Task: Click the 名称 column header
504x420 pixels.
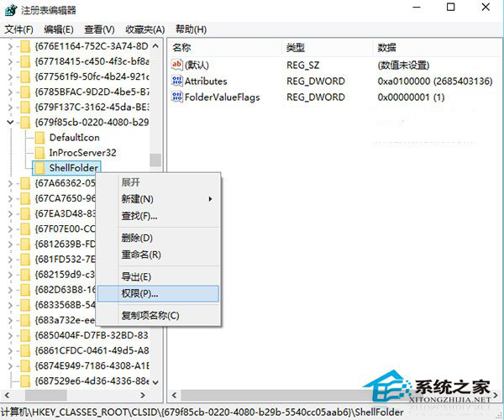Action: (x=224, y=48)
